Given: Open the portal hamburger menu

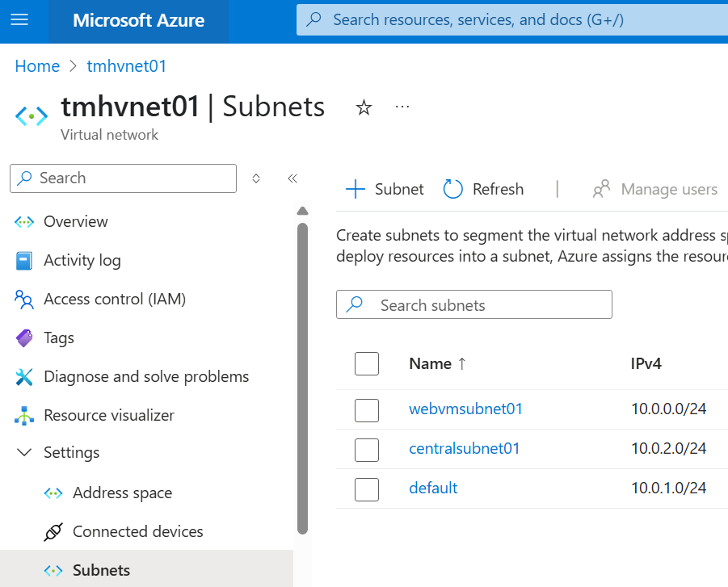Looking at the screenshot, I should coord(19,20).
